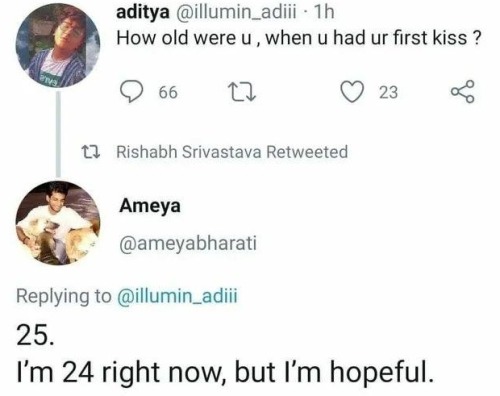Open the @ameyabharati handle
Viewport: 500px width, 396px height.
[188, 244]
